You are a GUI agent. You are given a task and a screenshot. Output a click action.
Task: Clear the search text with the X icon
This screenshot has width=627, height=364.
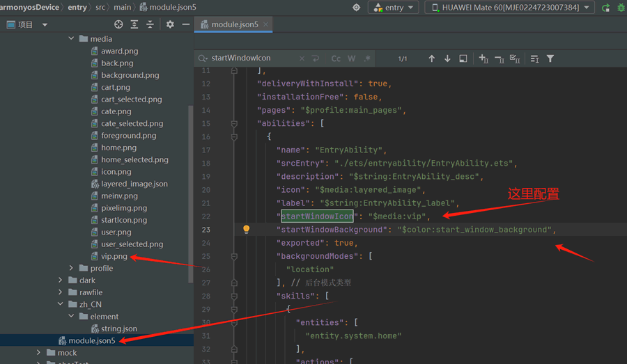tap(302, 58)
